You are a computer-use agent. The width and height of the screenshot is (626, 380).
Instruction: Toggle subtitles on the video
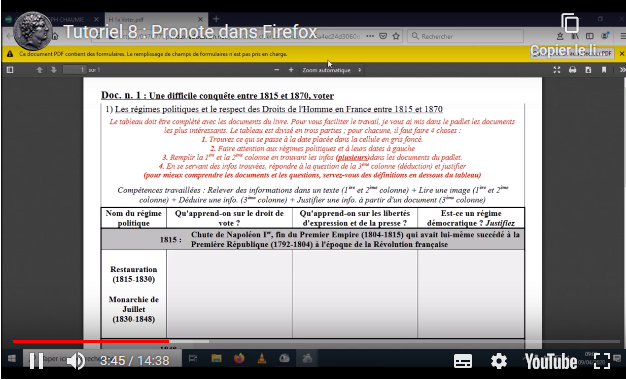tap(463, 361)
